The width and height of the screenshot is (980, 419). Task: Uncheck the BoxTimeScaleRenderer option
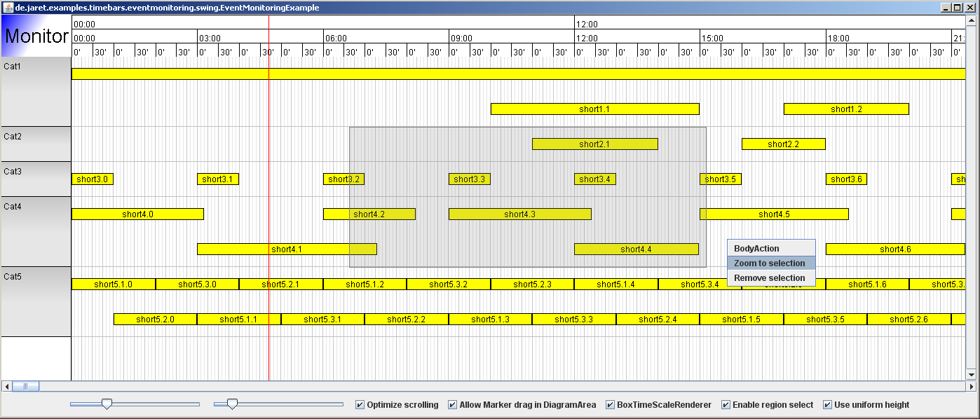pos(611,405)
